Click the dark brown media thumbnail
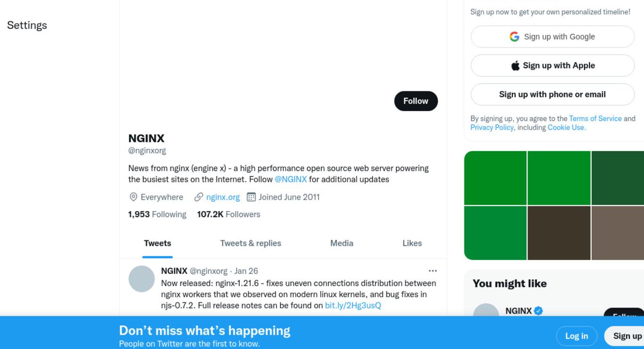This screenshot has height=349, width=644. 559,233
